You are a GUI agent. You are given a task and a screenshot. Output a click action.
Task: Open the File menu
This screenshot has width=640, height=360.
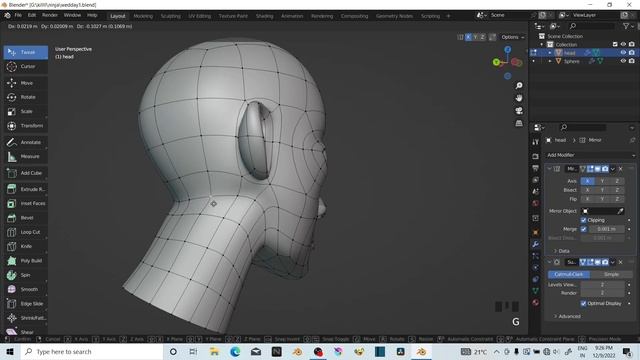(x=18, y=16)
